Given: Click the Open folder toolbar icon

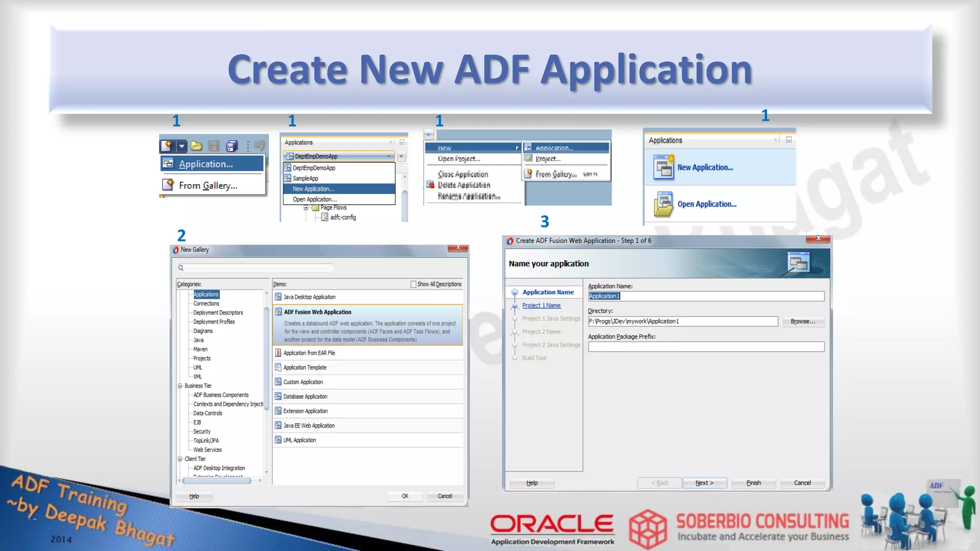Looking at the screenshot, I should (x=196, y=146).
